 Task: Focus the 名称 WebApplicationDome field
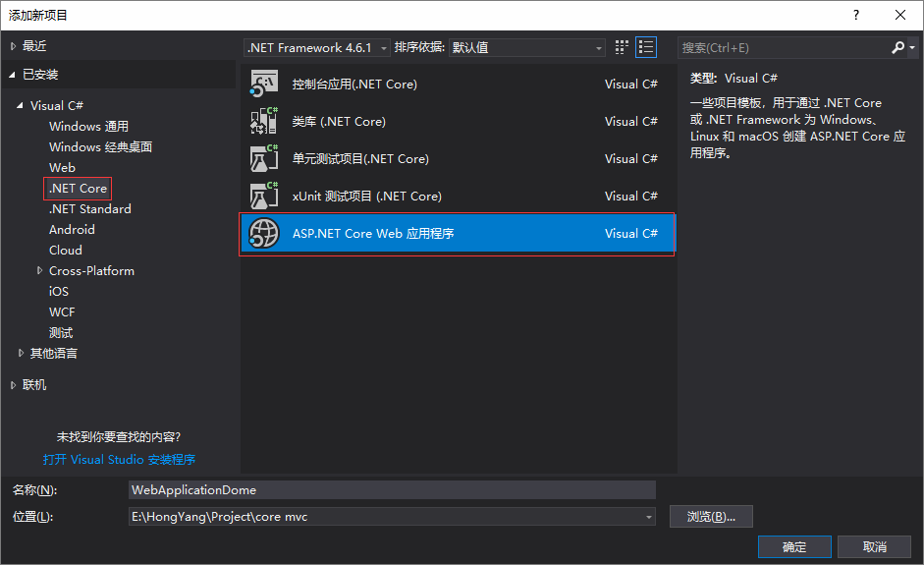(x=392, y=490)
